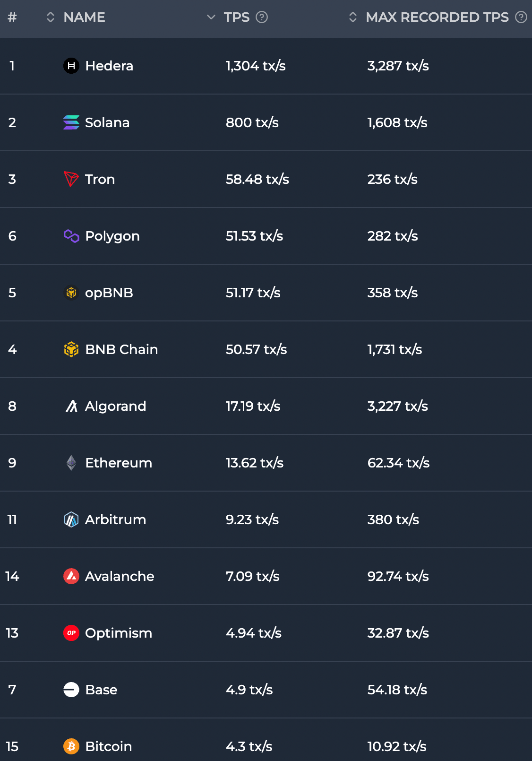Open the Base chain link

(x=101, y=690)
